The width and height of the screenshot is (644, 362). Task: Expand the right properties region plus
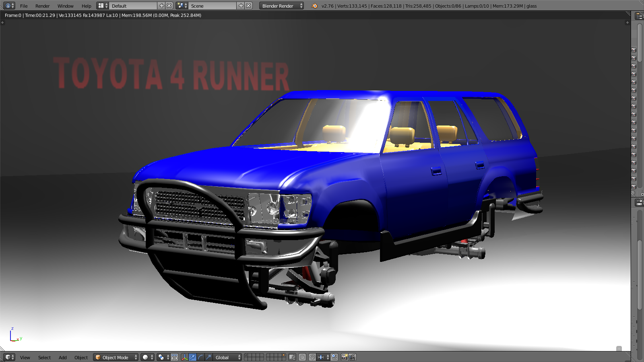click(627, 23)
